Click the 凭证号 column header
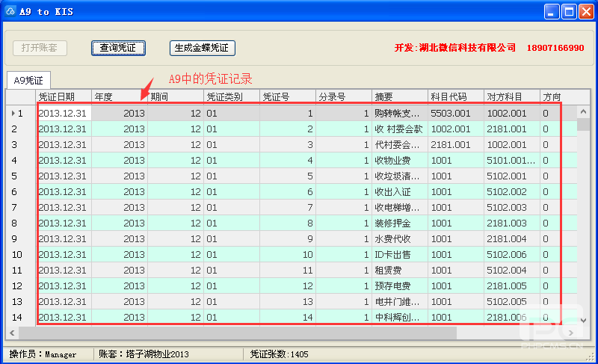Image resolution: width=598 pixels, height=364 pixels. (x=287, y=97)
